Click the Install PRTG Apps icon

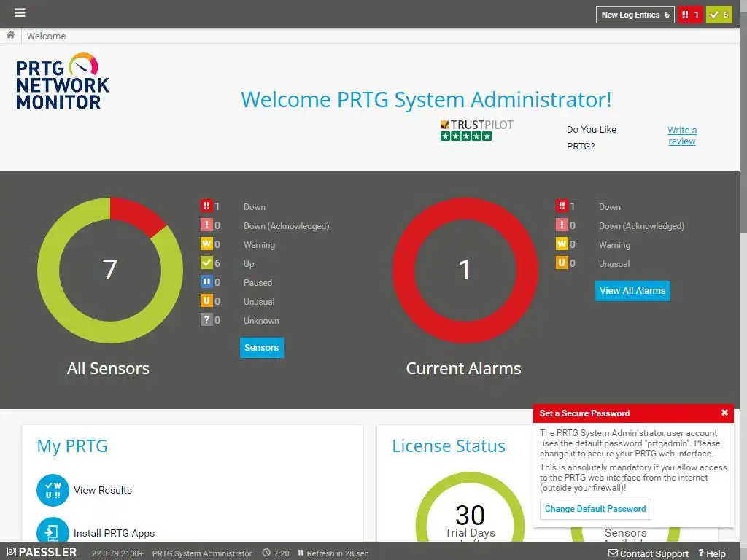(x=53, y=529)
